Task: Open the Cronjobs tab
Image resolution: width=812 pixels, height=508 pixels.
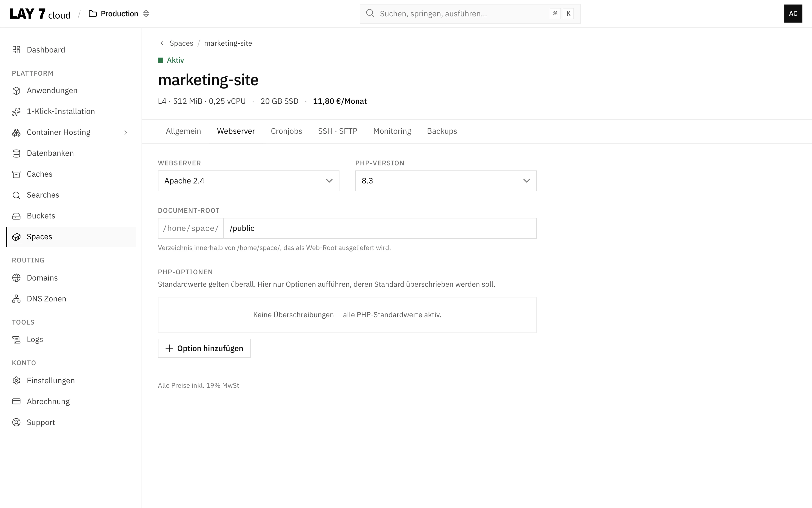Action: [x=286, y=131]
